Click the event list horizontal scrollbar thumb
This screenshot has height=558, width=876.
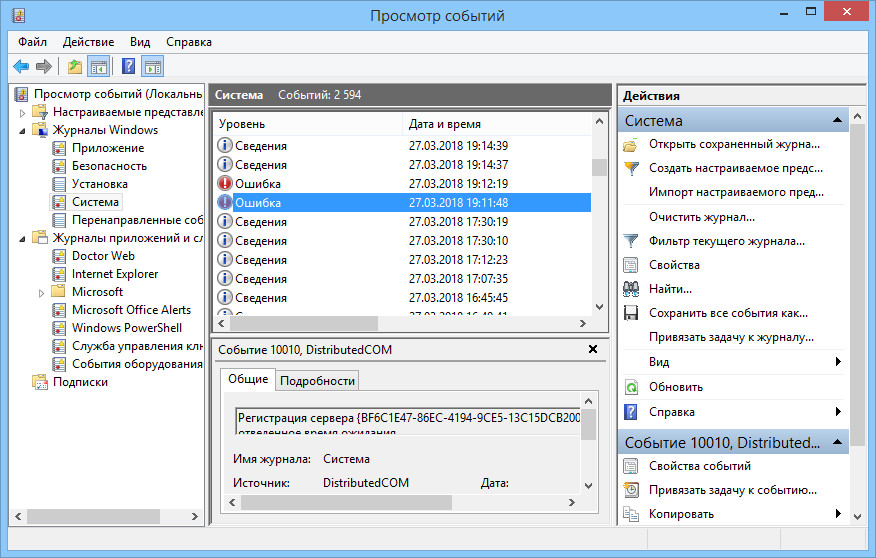tap(304, 323)
